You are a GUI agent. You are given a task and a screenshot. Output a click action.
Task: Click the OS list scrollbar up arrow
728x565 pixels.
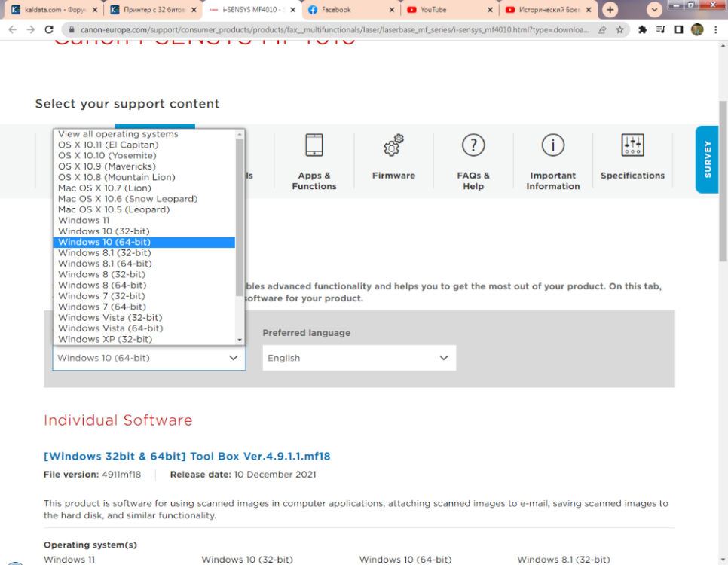[240, 133]
